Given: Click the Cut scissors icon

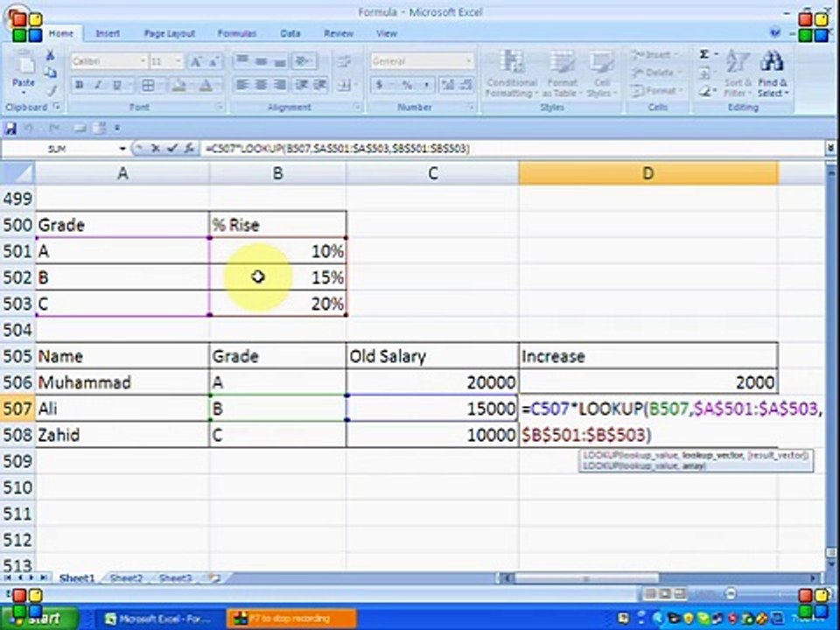Looking at the screenshot, I should (50, 55).
